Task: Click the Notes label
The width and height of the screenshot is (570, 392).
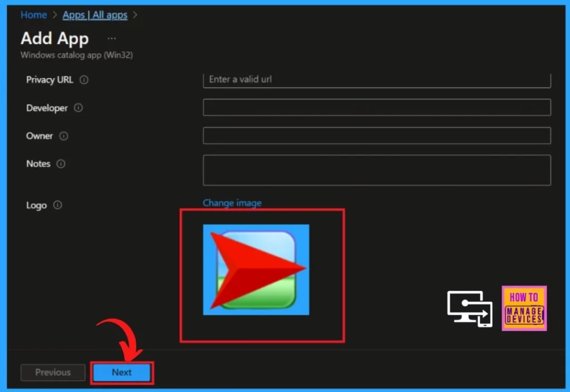Action: click(38, 164)
